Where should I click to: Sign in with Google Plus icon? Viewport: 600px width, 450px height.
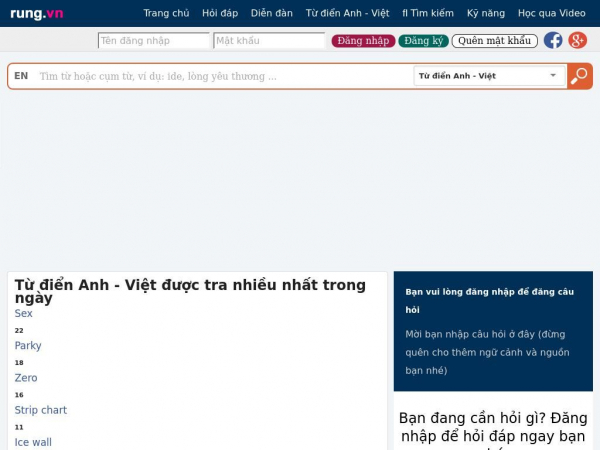(577, 40)
